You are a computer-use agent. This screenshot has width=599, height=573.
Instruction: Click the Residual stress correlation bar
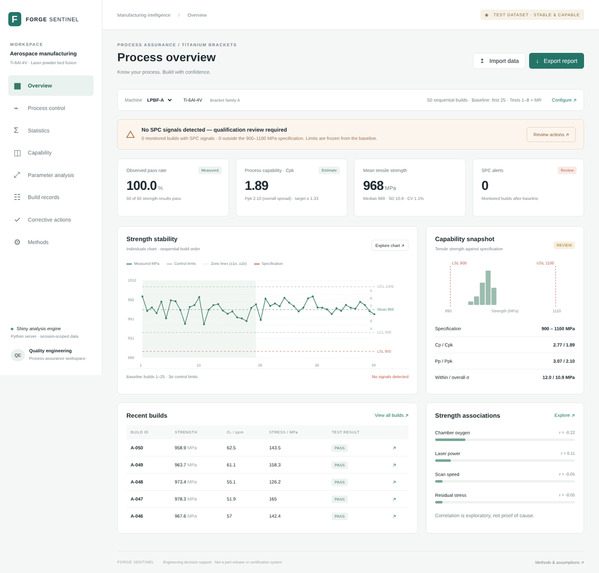[x=505, y=502]
